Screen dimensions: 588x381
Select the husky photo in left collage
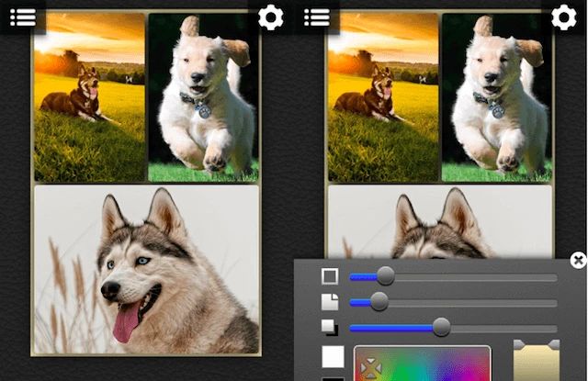pyautogui.click(x=145, y=269)
